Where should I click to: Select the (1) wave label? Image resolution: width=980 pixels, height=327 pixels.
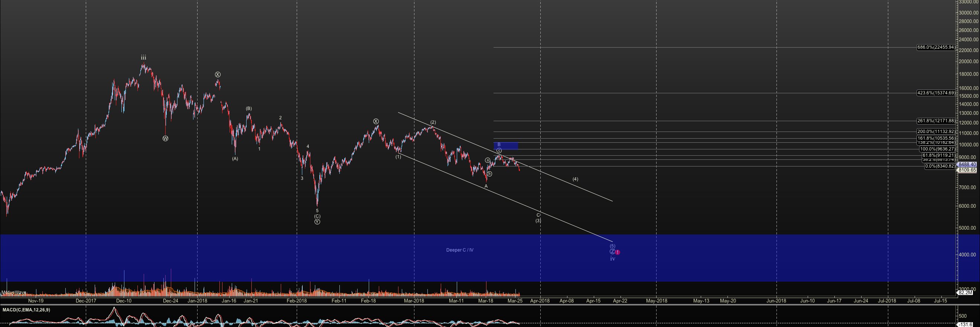[398, 157]
